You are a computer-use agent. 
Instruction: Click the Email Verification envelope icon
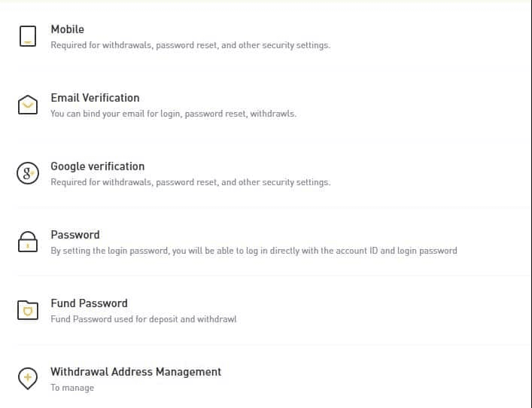pyautogui.click(x=27, y=105)
